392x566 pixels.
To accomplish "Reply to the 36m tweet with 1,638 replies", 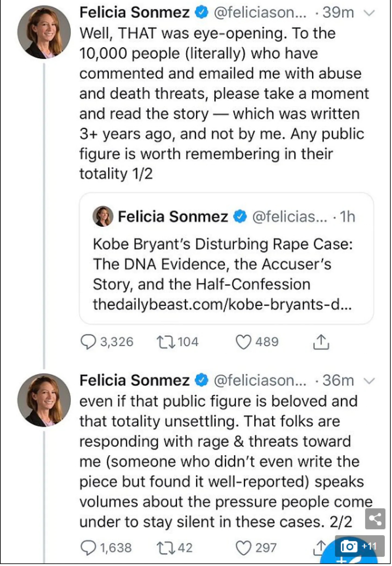I will coord(88,547).
